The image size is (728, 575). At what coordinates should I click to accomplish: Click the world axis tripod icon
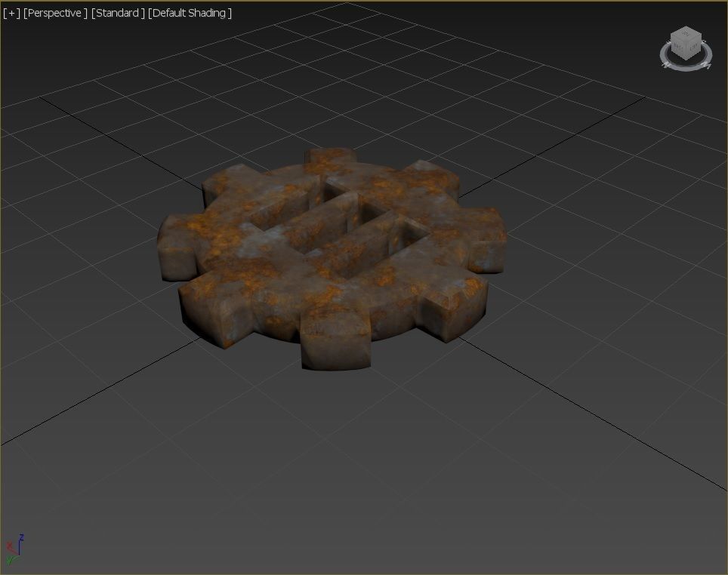coord(14,549)
